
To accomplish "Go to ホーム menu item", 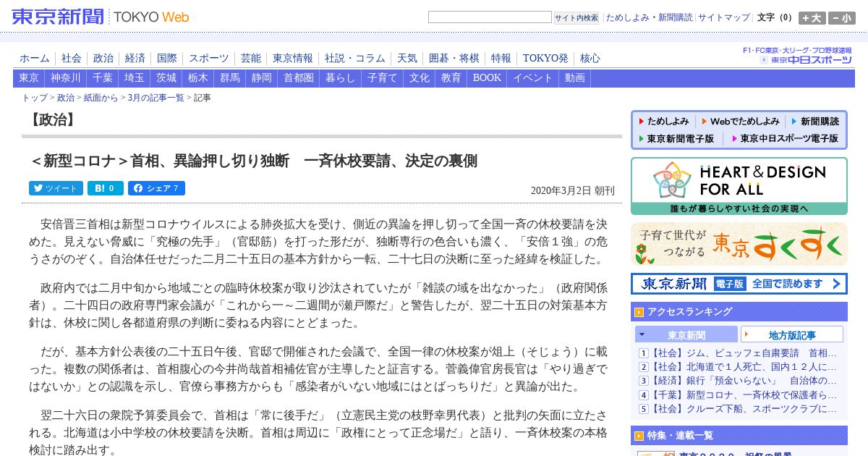I will [x=35, y=58].
